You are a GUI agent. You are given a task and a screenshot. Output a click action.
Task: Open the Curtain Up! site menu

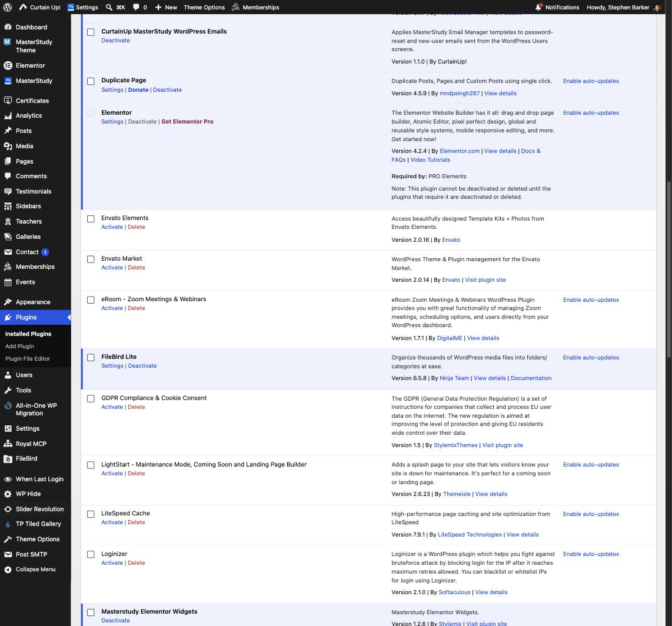[40, 7]
